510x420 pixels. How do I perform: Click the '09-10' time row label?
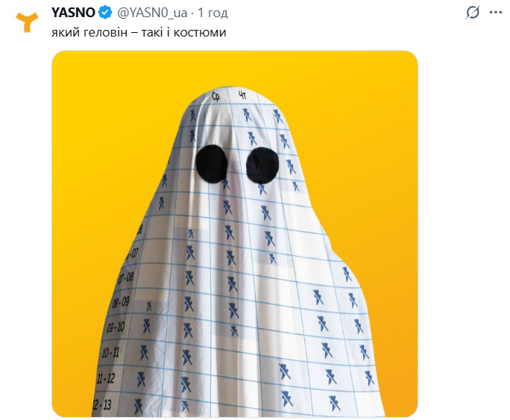[x=116, y=327]
